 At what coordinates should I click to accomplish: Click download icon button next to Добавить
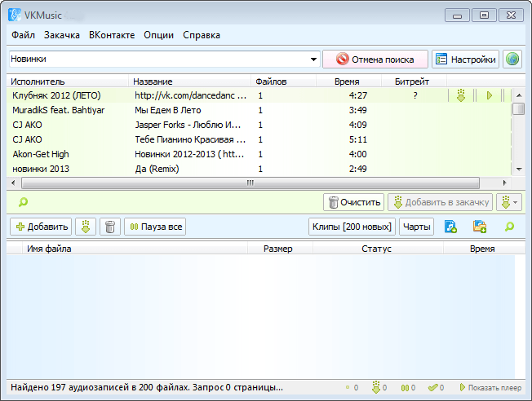(x=86, y=227)
